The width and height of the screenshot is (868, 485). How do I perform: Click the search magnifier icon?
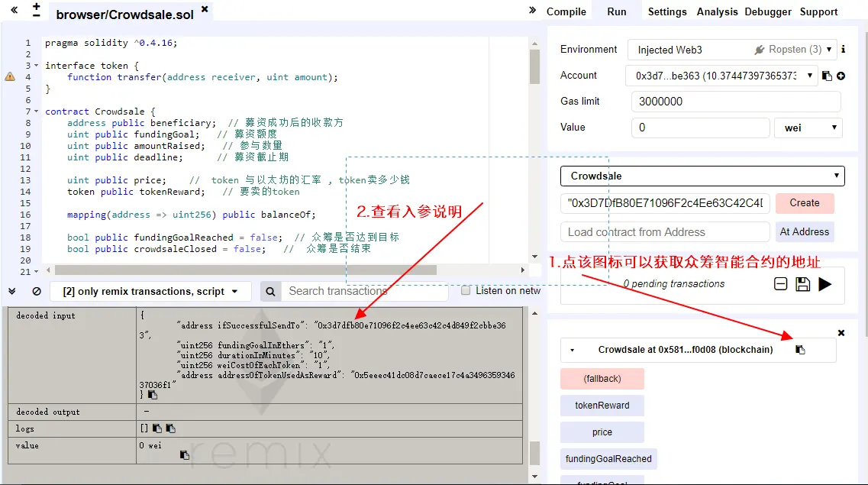[270, 291]
